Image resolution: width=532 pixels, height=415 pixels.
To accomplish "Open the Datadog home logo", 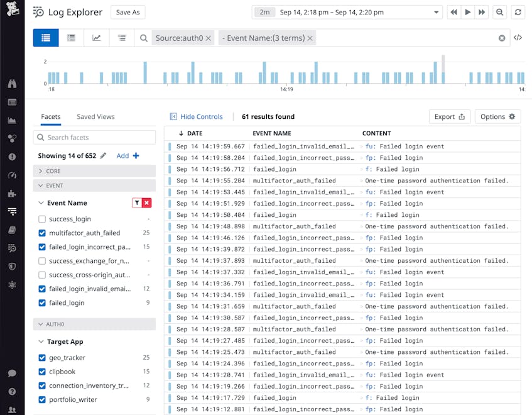I will [12, 9].
